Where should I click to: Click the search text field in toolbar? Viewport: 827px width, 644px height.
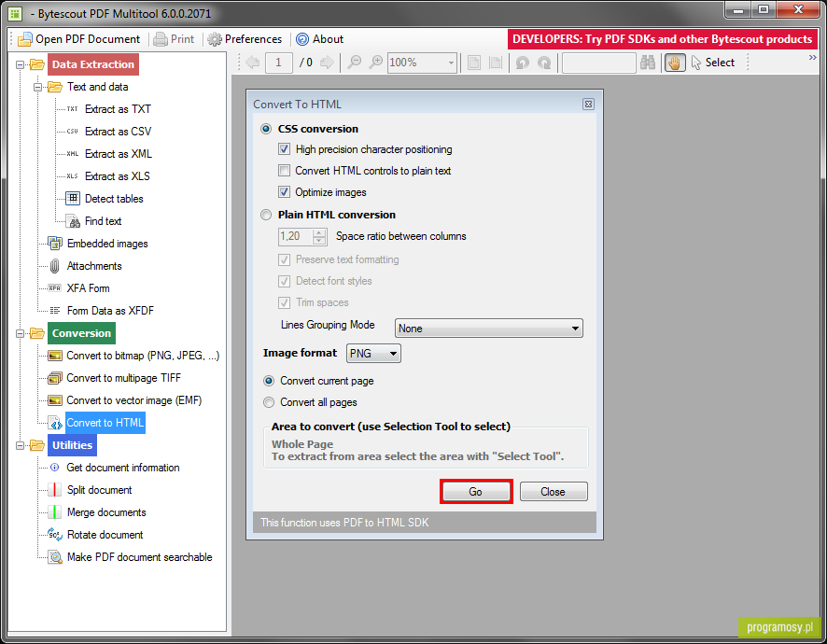(x=598, y=63)
